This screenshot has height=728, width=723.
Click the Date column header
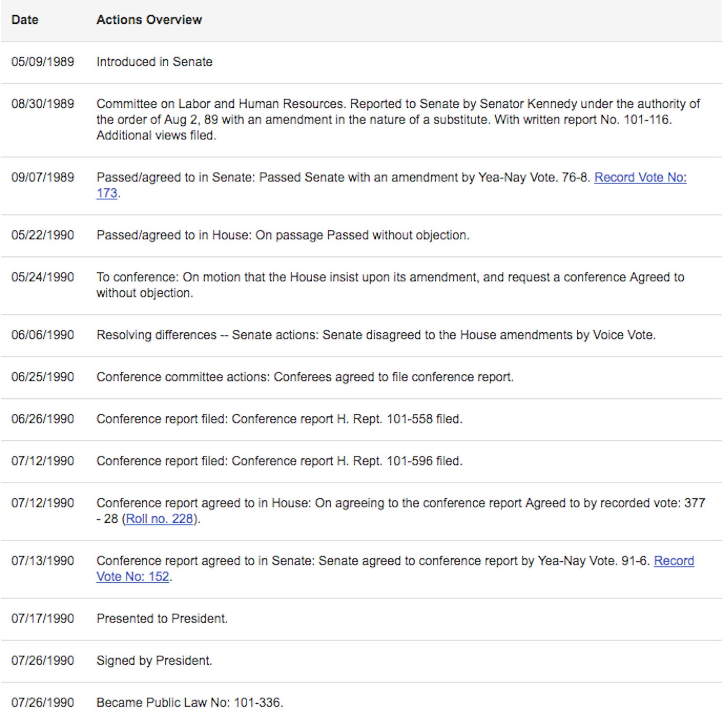pyautogui.click(x=25, y=20)
